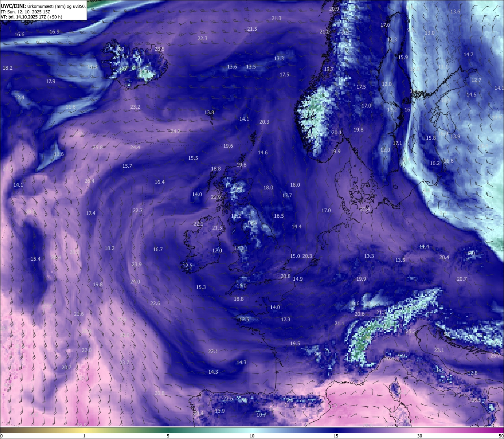Click the map value 20.9
The image size is (504, 439).
334,9
